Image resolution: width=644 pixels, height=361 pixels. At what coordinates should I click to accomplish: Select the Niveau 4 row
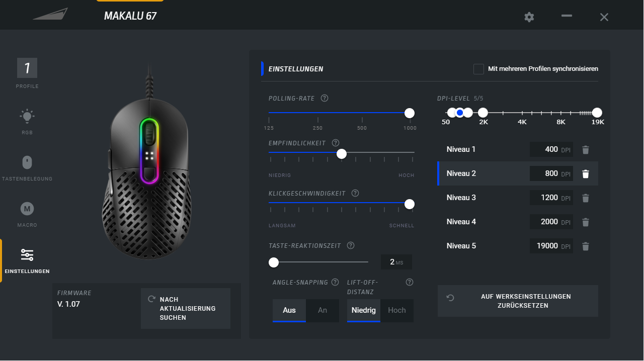(518, 222)
